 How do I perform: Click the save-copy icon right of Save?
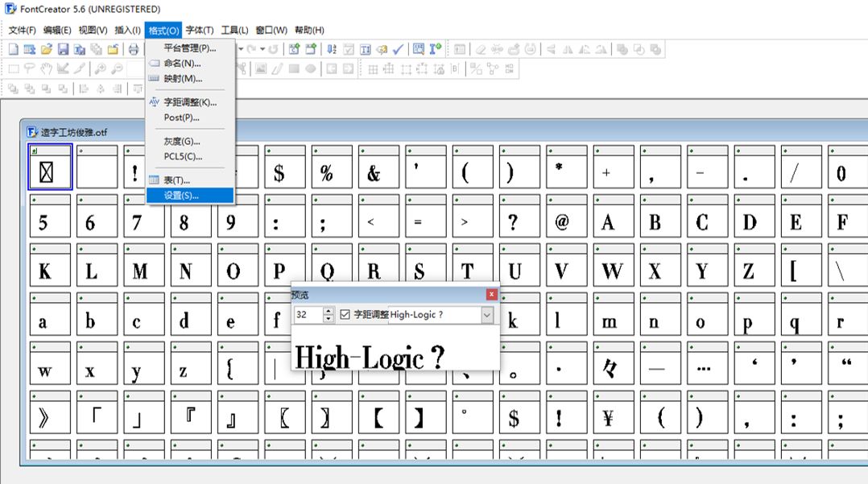point(80,49)
